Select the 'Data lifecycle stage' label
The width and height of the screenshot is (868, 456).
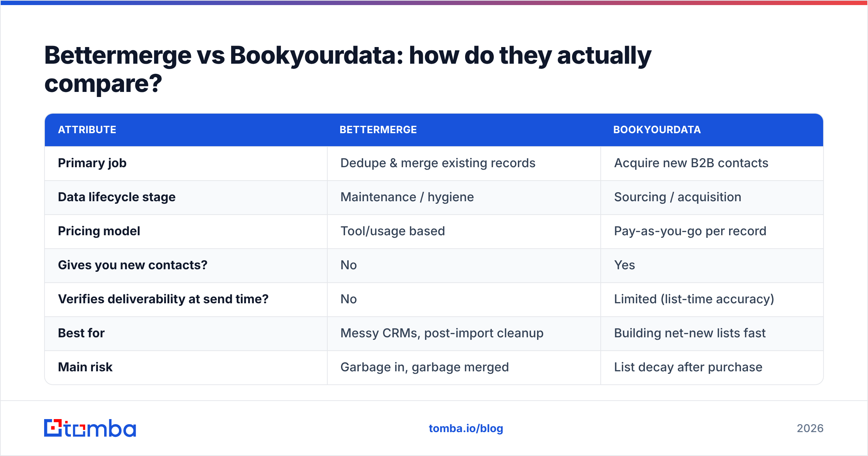[117, 197]
